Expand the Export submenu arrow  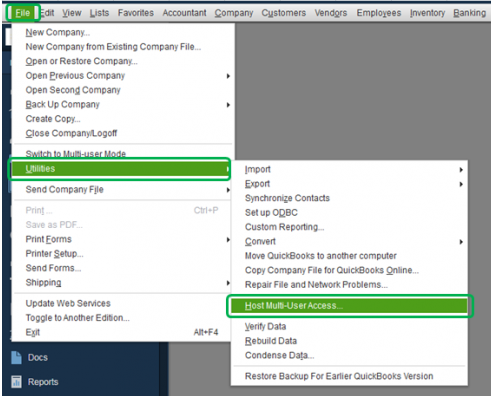click(x=461, y=184)
